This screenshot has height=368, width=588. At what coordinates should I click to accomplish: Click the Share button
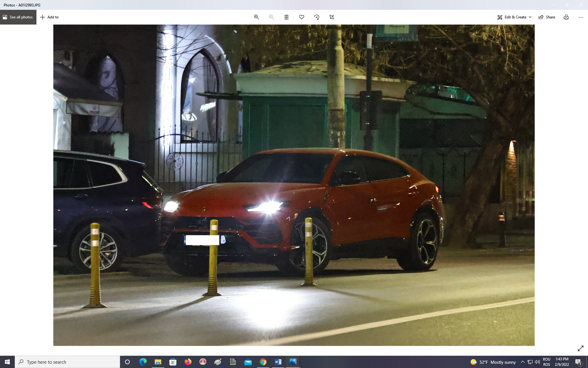(547, 17)
